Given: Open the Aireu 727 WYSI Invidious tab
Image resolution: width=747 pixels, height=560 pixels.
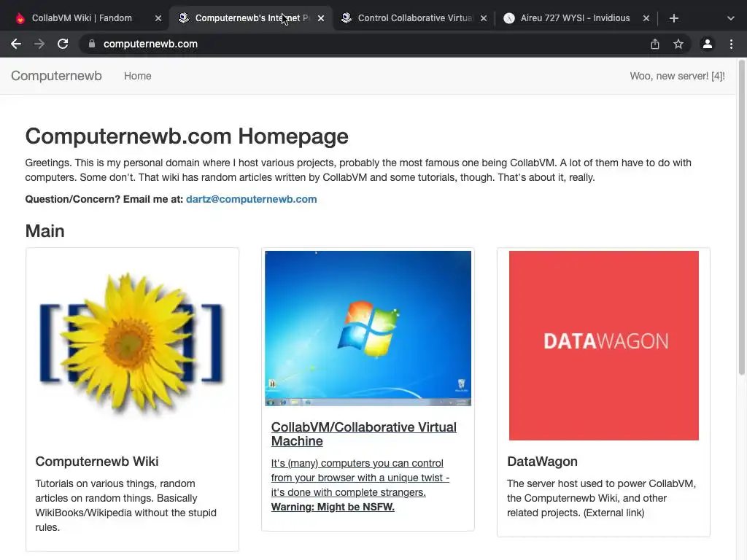Looking at the screenshot, I should tap(576, 18).
